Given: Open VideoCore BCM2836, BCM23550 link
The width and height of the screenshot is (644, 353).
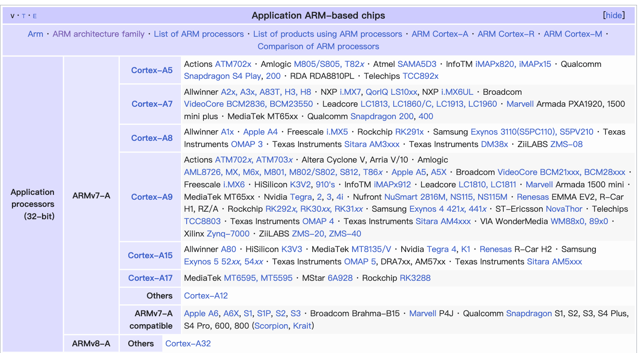Looking at the screenshot, I should (x=249, y=104).
